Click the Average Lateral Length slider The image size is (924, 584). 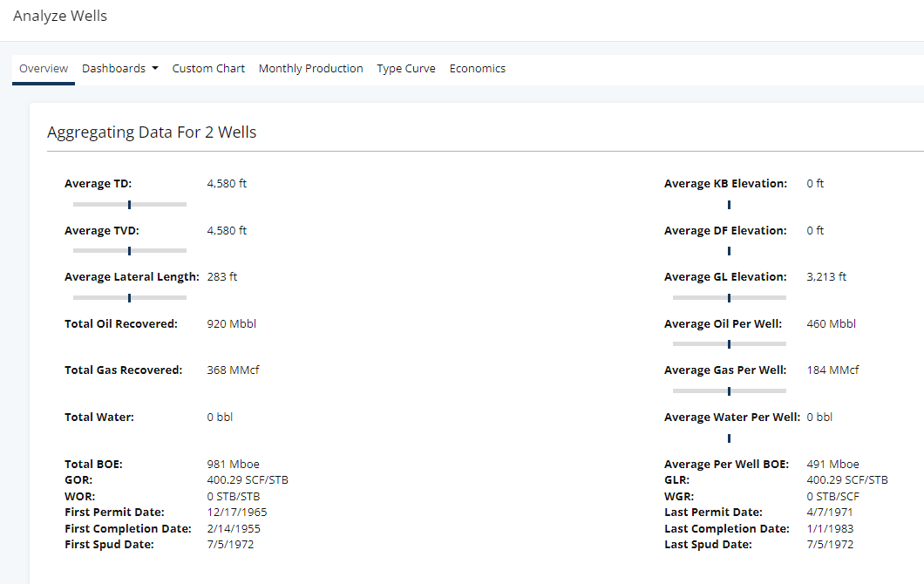(x=130, y=297)
